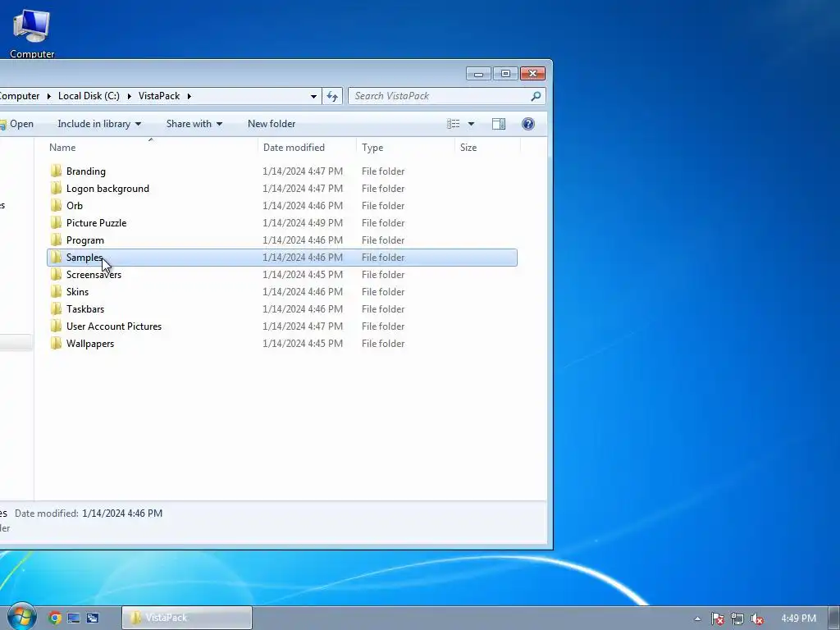This screenshot has width=840, height=630.
Task: Expand breadcrumb arrow after VistaPack
Action: [189, 97]
